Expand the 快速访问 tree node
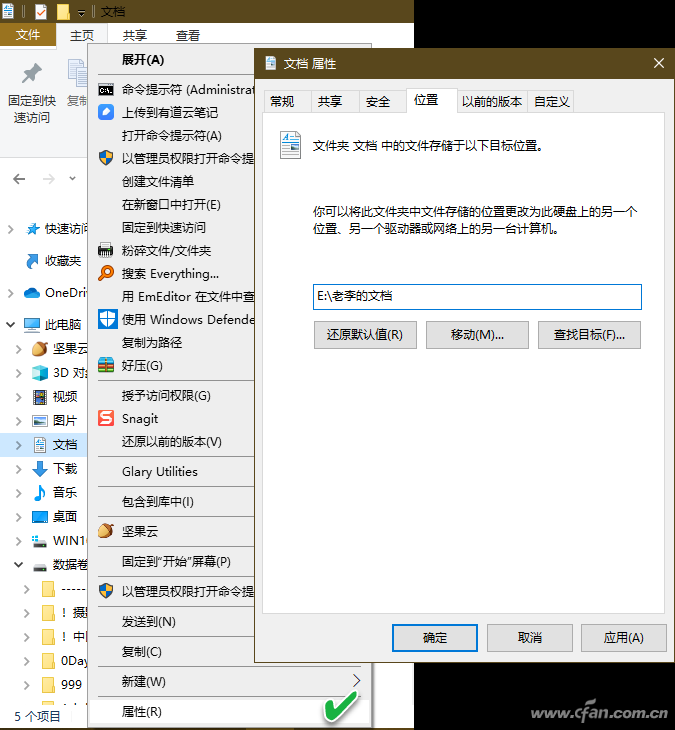Viewport: 675px width, 730px height. click(11, 229)
